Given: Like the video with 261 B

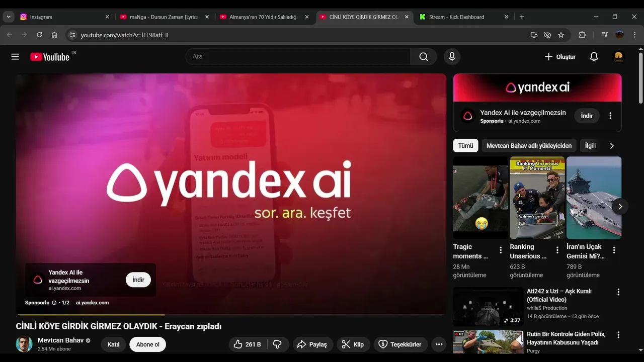Looking at the screenshot, I should pos(247,344).
